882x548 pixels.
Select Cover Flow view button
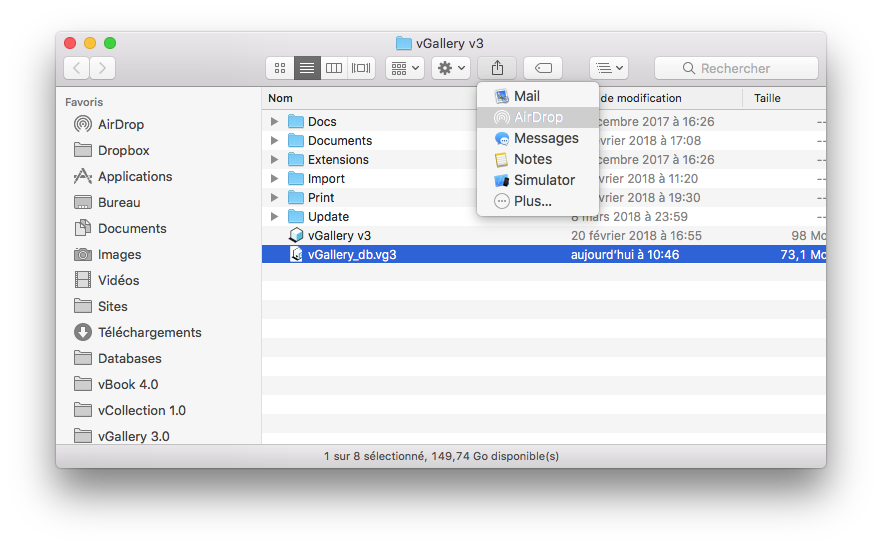[361, 68]
